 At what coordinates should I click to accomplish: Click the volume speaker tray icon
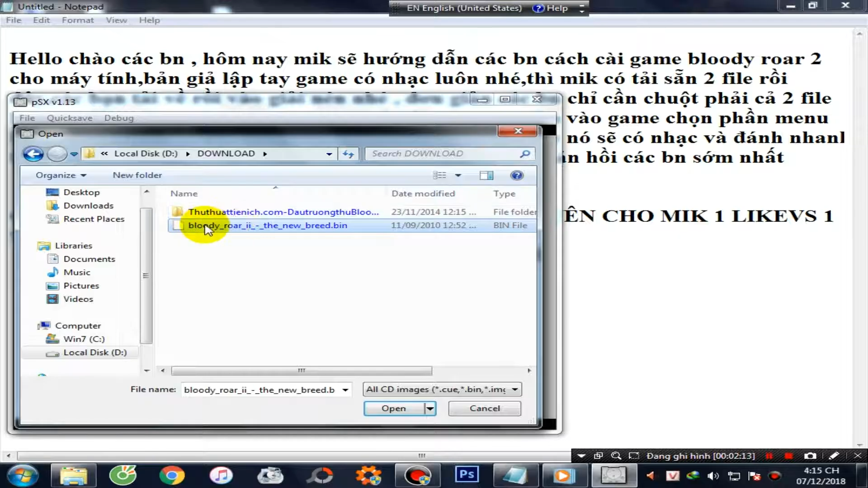(713, 476)
